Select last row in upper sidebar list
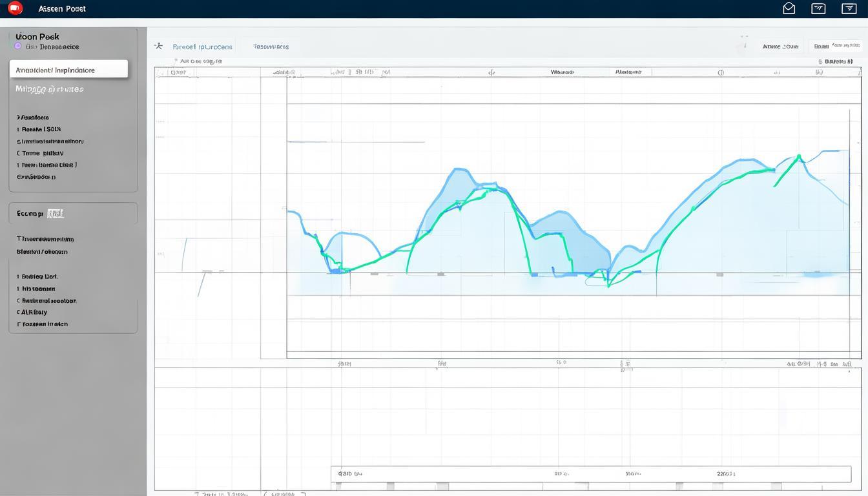This screenshot has width=868, height=496. coord(36,176)
